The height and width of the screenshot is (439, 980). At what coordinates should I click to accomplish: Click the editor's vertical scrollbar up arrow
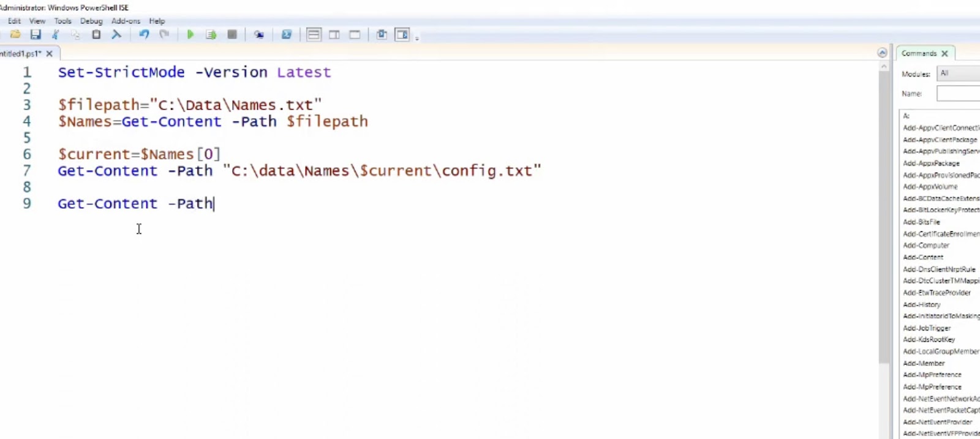[883, 66]
